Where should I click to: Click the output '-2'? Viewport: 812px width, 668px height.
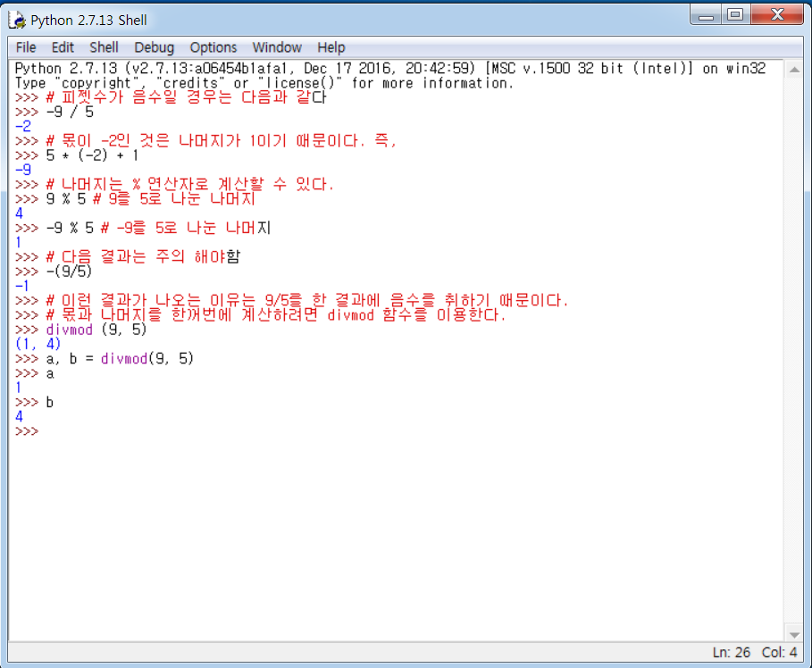click(x=23, y=126)
